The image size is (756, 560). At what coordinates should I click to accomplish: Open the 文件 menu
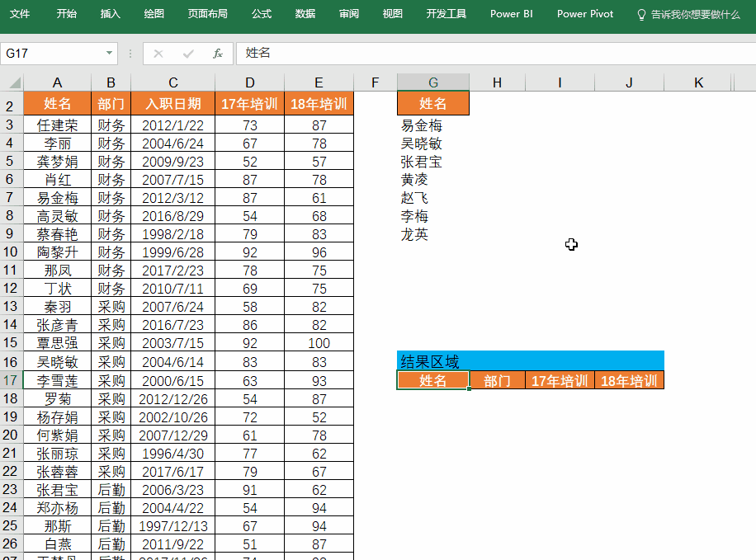[x=20, y=14]
